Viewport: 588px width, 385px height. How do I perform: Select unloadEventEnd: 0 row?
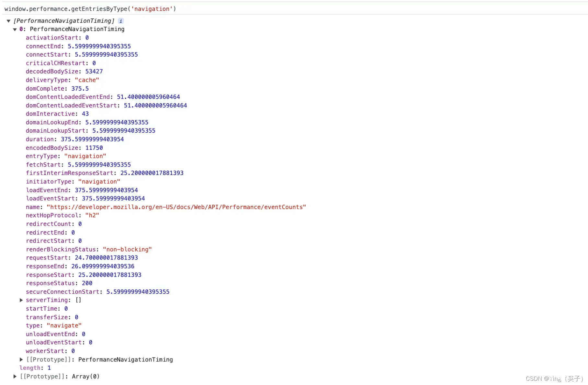tap(56, 334)
